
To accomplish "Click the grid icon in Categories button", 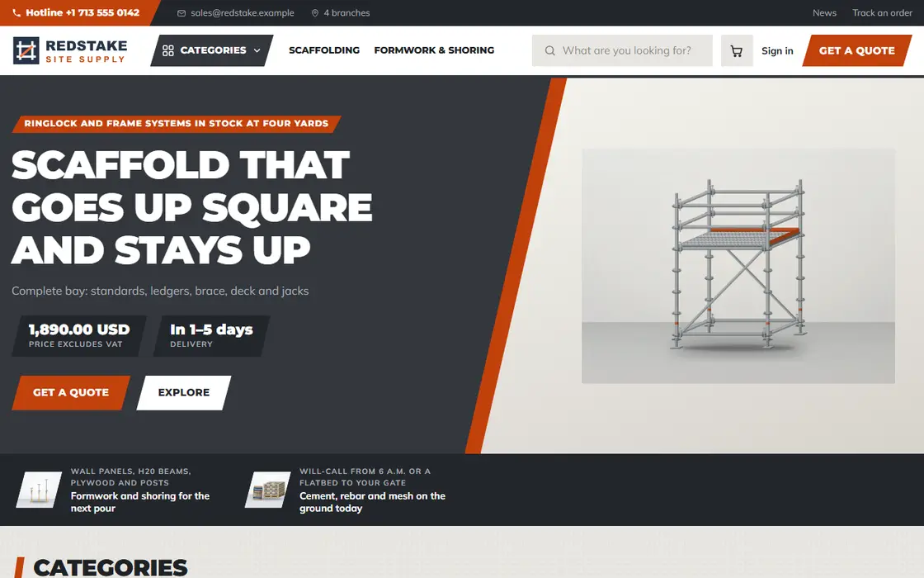I will tap(168, 50).
